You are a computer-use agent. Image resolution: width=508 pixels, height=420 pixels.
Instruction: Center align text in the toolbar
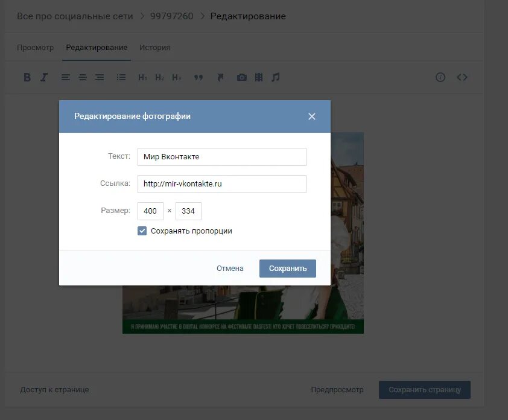83,77
